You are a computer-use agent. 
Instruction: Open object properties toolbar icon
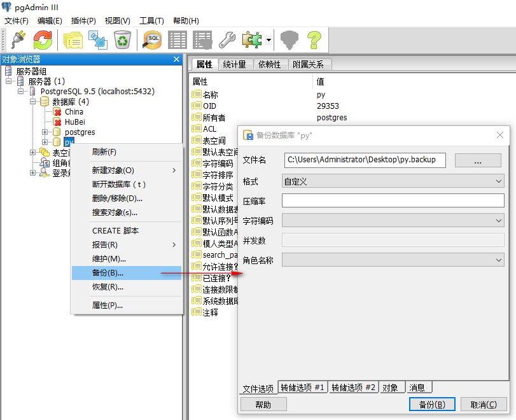73,40
